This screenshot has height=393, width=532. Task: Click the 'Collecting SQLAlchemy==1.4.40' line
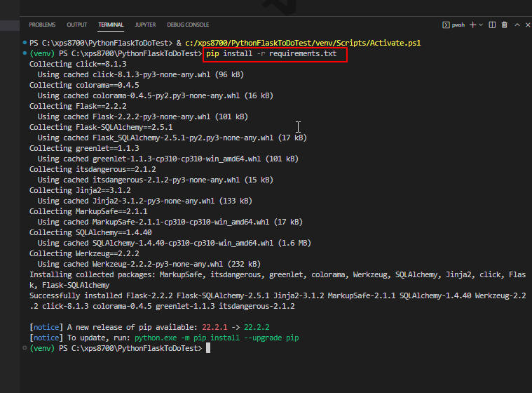(x=90, y=233)
